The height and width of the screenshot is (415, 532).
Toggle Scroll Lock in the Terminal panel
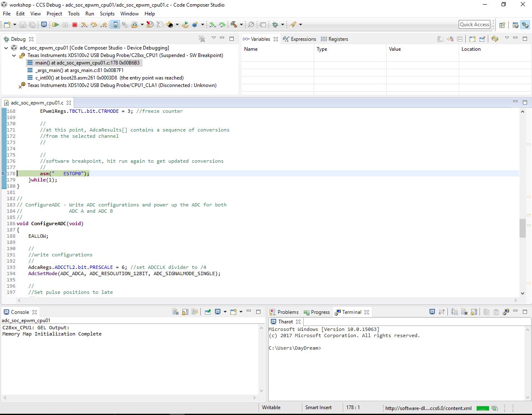point(474,312)
